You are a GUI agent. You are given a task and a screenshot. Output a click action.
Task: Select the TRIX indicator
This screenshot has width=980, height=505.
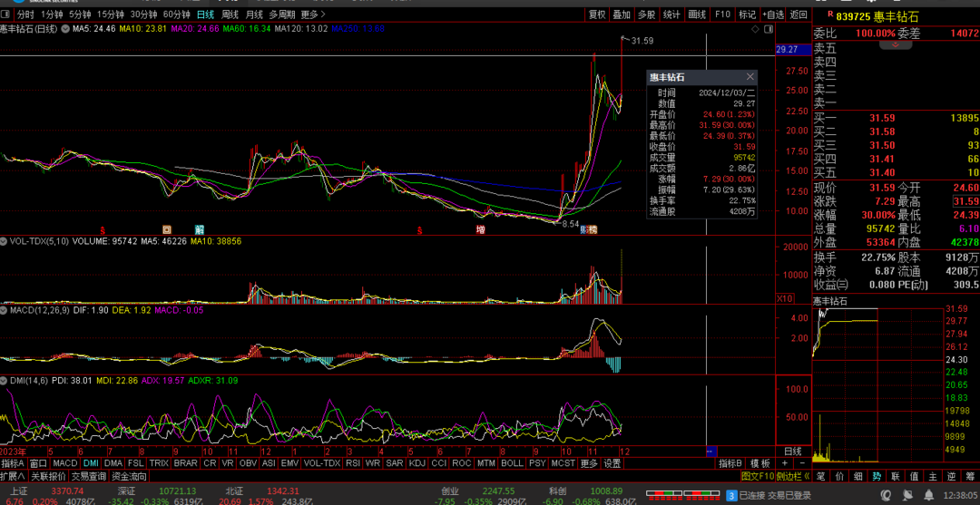(x=159, y=463)
